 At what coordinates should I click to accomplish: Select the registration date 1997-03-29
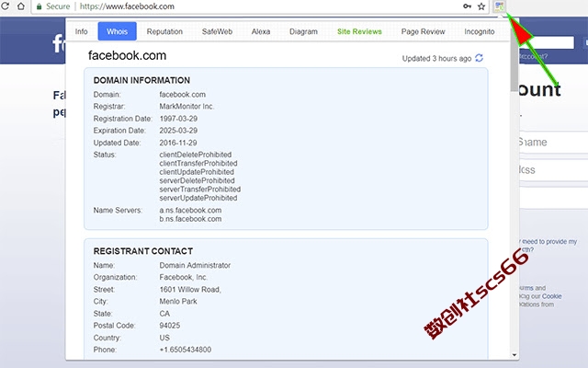178,119
